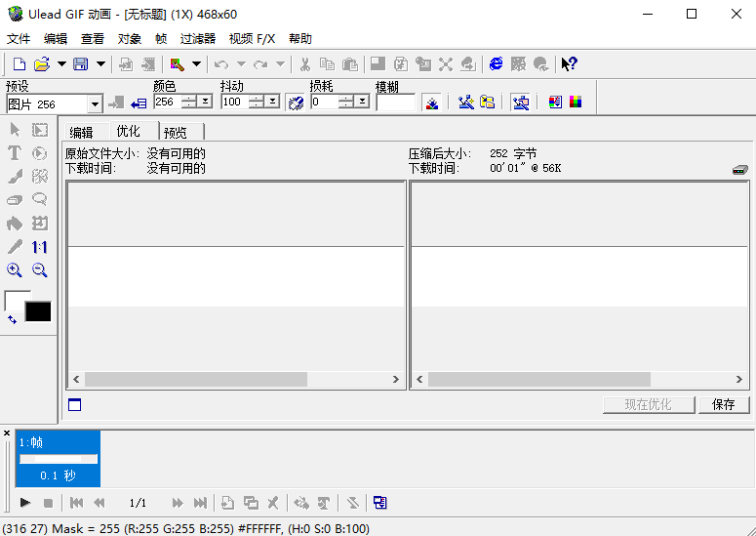Switch to the 预览 tab
This screenshot has width=756, height=536.
(x=176, y=132)
